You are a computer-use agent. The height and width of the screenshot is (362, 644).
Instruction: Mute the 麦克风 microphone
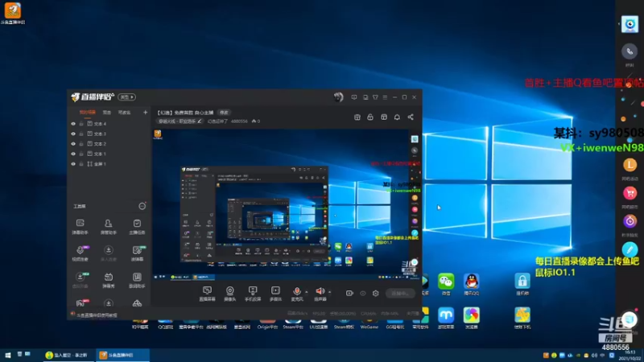(297, 294)
